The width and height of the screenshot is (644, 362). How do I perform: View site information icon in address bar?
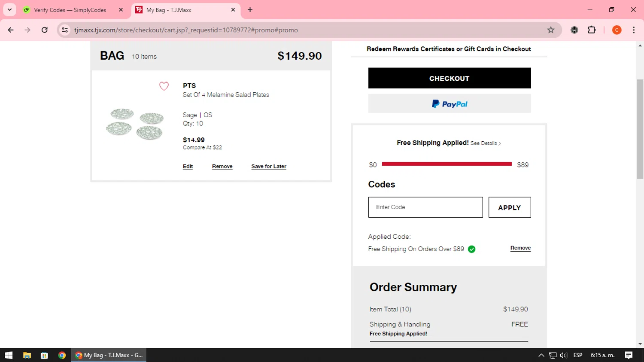pyautogui.click(x=65, y=30)
